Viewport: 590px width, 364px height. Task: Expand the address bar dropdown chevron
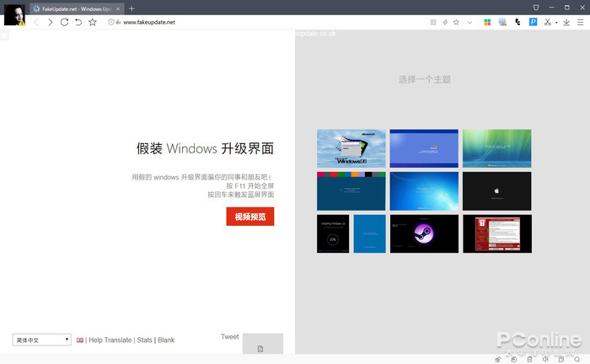tap(469, 23)
